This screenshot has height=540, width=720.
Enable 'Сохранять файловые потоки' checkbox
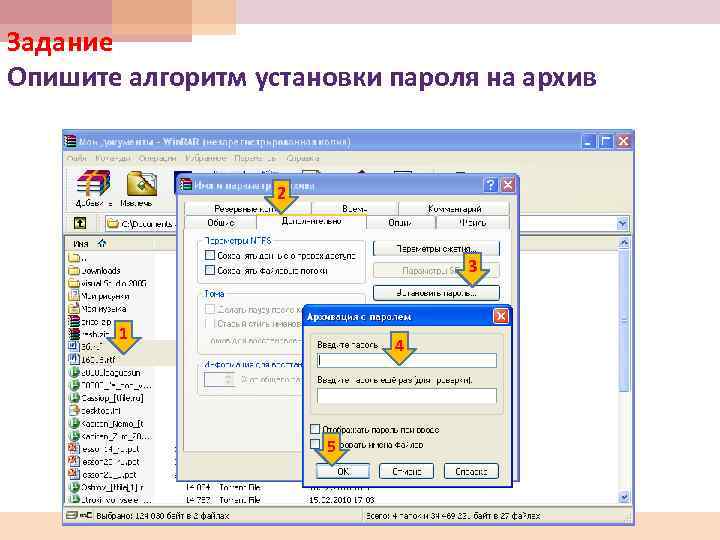tap(210, 270)
